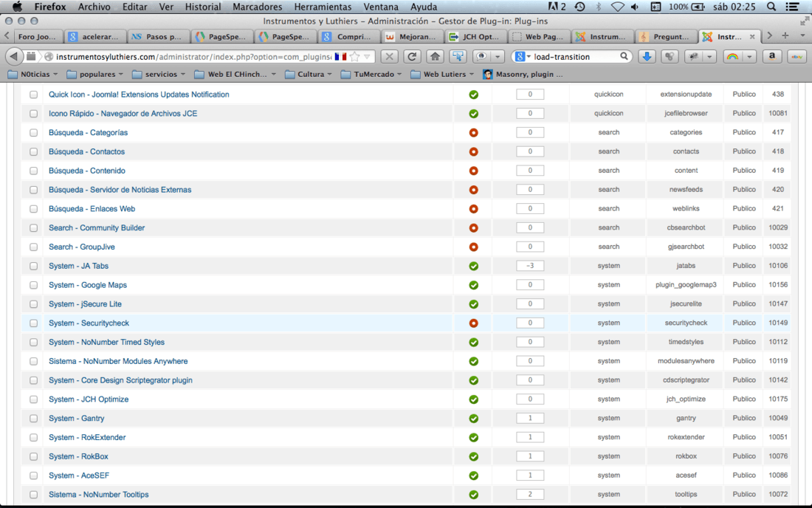The height and width of the screenshot is (508, 812).
Task: Click the reload page button
Action: point(412,56)
